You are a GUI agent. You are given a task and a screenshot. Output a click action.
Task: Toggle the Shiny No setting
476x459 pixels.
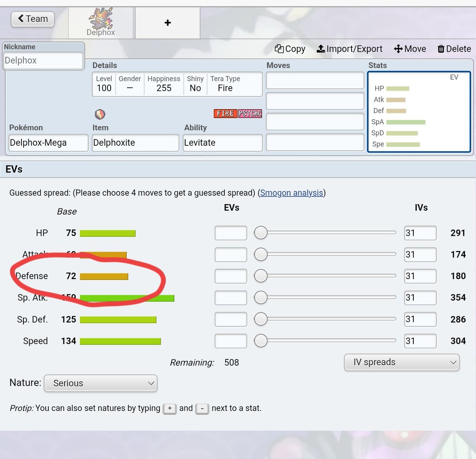click(x=195, y=84)
